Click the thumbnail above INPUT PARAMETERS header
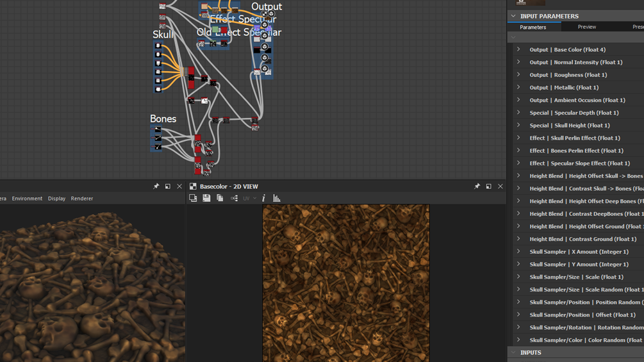The image size is (644, 362). click(x=530, y=3)
